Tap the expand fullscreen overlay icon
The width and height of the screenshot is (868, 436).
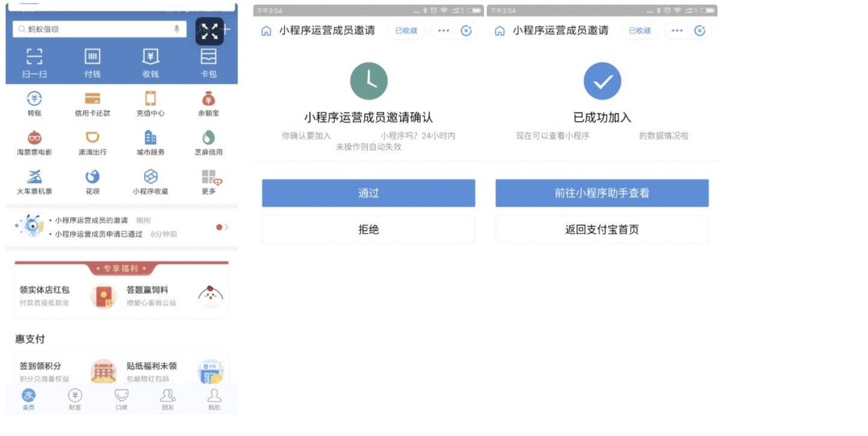(210, 32)
